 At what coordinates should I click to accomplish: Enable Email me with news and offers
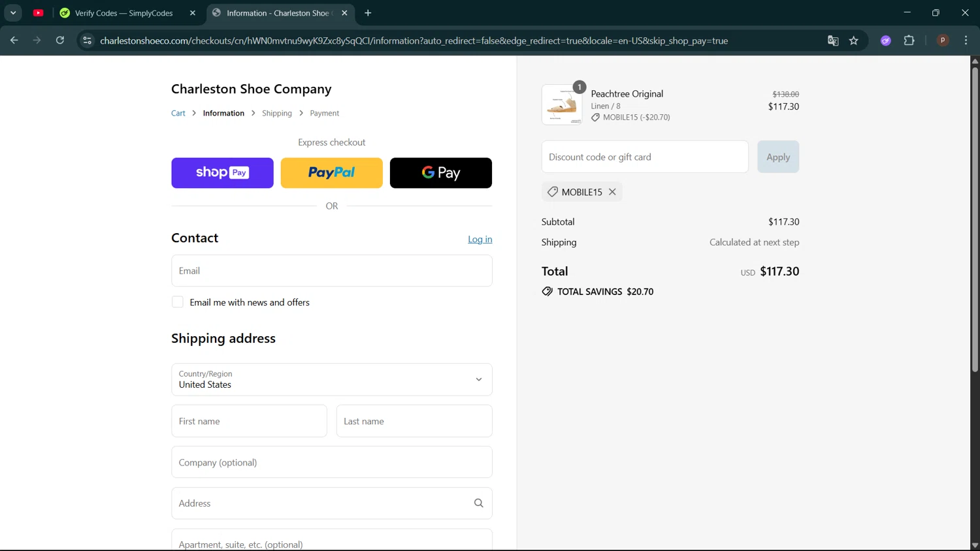pos(178,302)
